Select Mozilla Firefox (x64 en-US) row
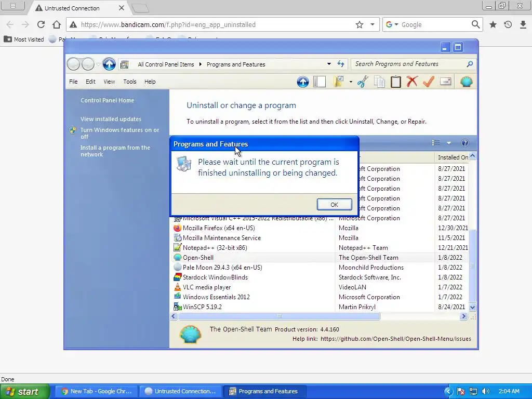 tap(321, 228)
